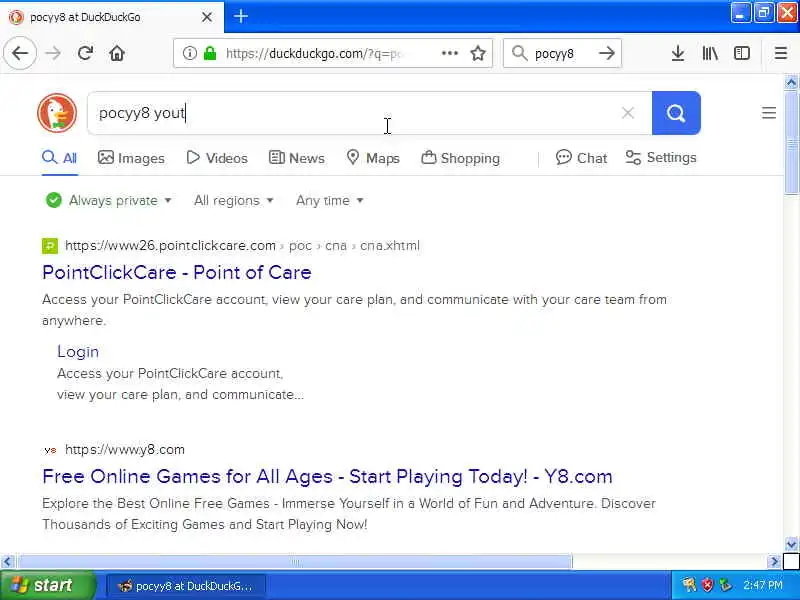Bookmark this page with the star
The width and height of the screenshot is (800, 600).
point(478,53)
